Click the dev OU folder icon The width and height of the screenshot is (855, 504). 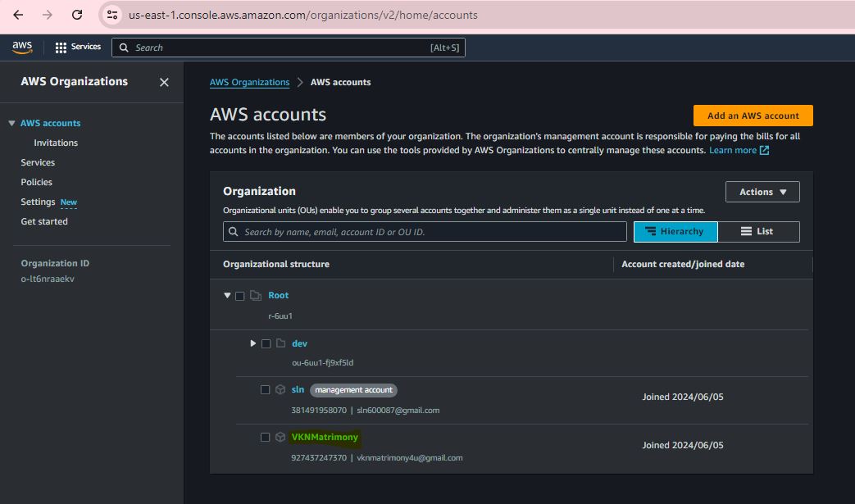click(280, 343)
